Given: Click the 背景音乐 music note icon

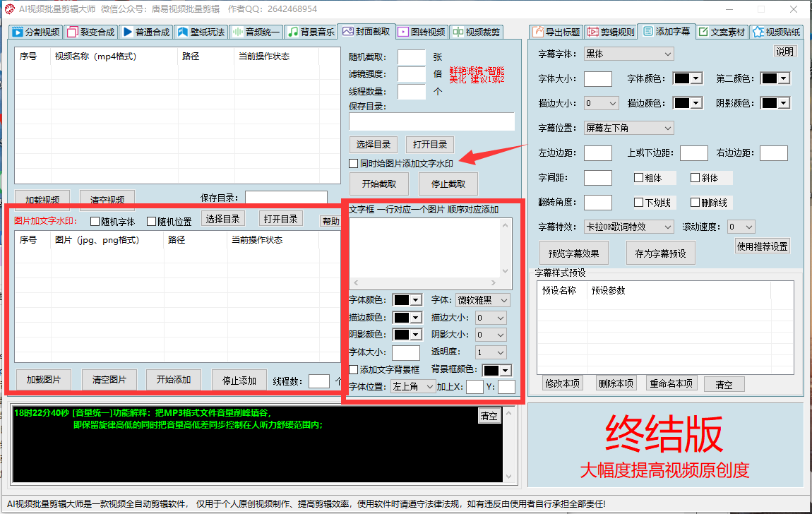Looking at the screenshot, I should pos(293,32).
